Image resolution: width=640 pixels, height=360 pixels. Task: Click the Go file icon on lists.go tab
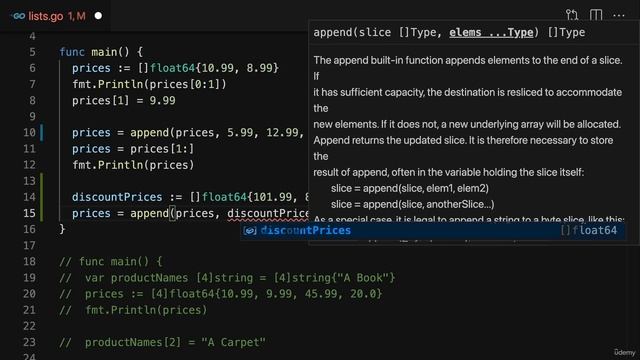point(18,16)
